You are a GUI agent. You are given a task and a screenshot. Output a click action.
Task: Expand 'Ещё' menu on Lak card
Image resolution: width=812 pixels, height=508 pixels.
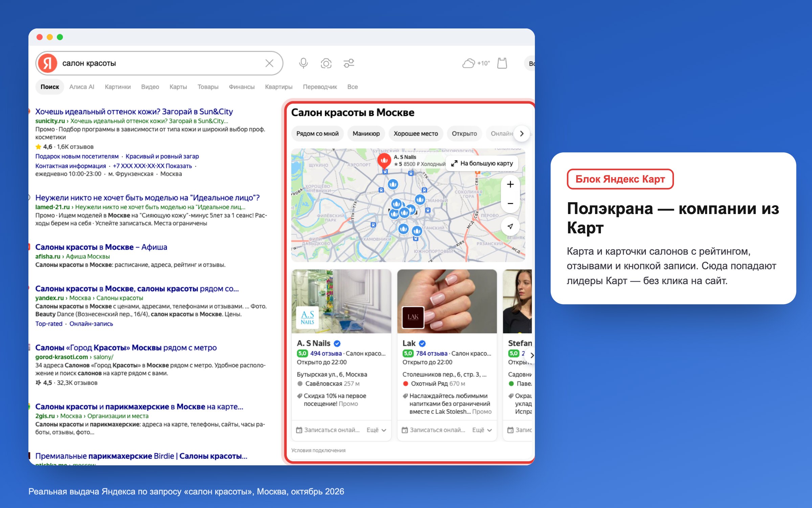coord(482,430)
